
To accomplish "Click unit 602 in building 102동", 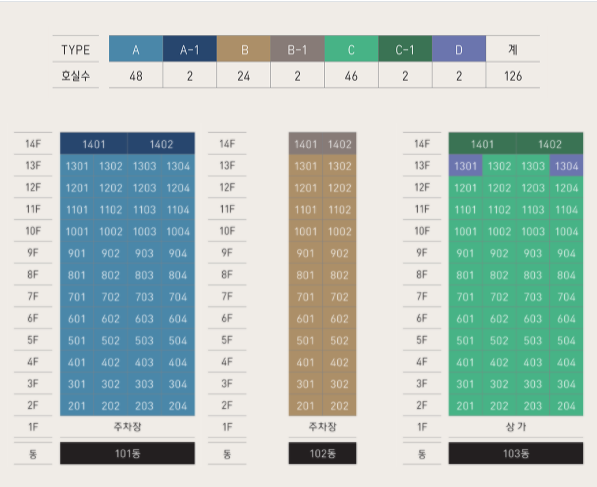I will click(x=340, y=319).
